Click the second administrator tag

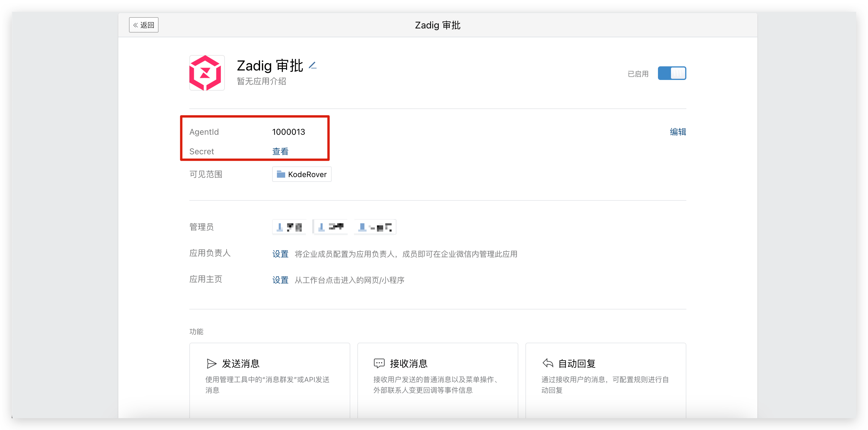pos(330,227)
